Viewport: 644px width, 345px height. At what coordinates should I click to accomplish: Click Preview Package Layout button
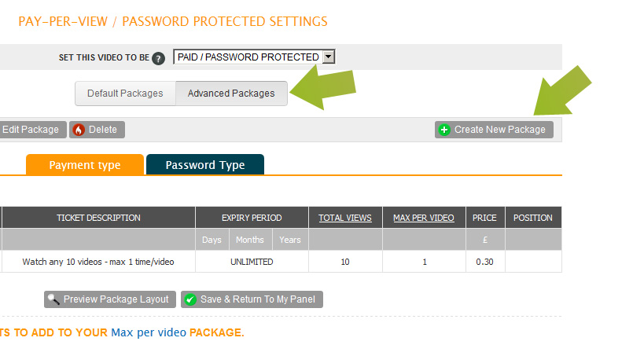(110, 299)
